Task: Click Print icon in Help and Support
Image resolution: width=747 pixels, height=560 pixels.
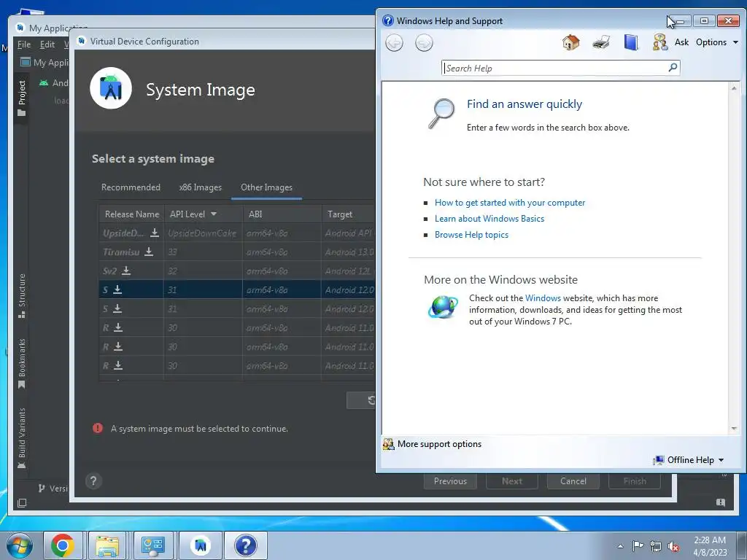Action: (x=601, y=42)
